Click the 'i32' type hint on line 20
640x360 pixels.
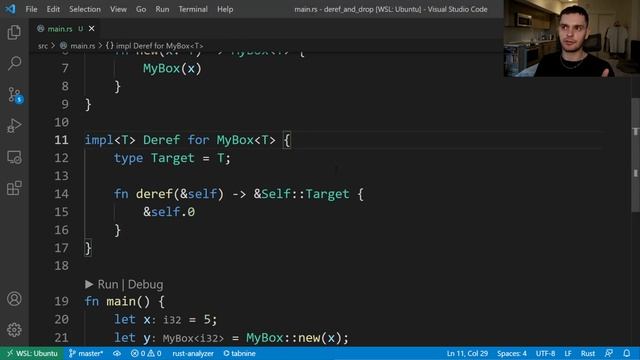[x=172, y=320]
